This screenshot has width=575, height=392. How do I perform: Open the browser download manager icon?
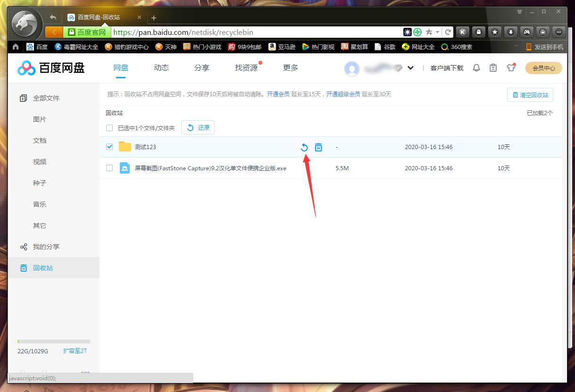(510, 32)
